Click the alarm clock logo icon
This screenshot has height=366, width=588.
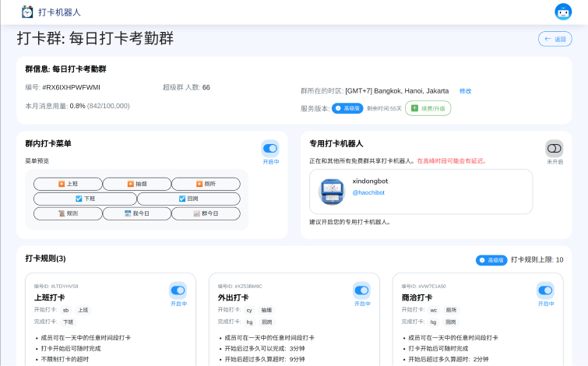tap(28, 12)
